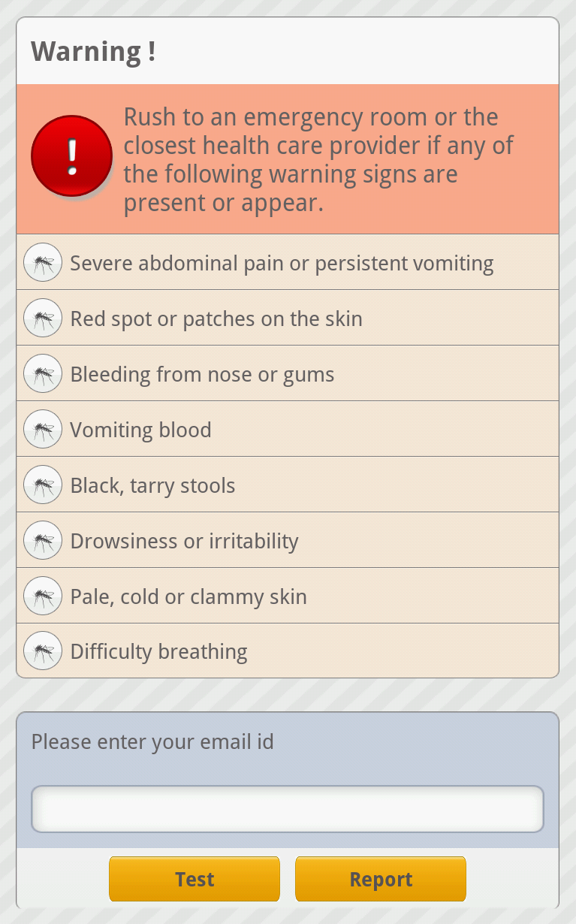Focus the email id input field
The width and height of the screenshot is (576, 924).
click(x=287, y=809)
